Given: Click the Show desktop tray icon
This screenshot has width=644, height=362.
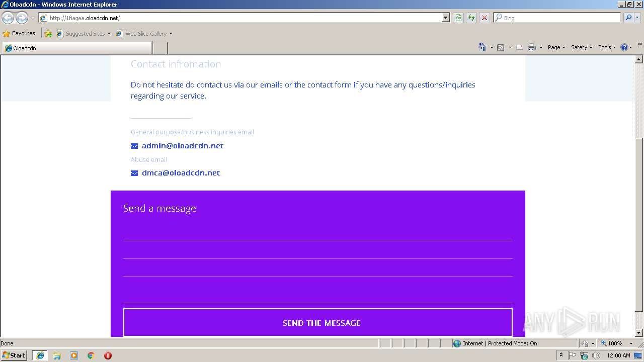Looking at the screenshot, I should coord(638,355).
